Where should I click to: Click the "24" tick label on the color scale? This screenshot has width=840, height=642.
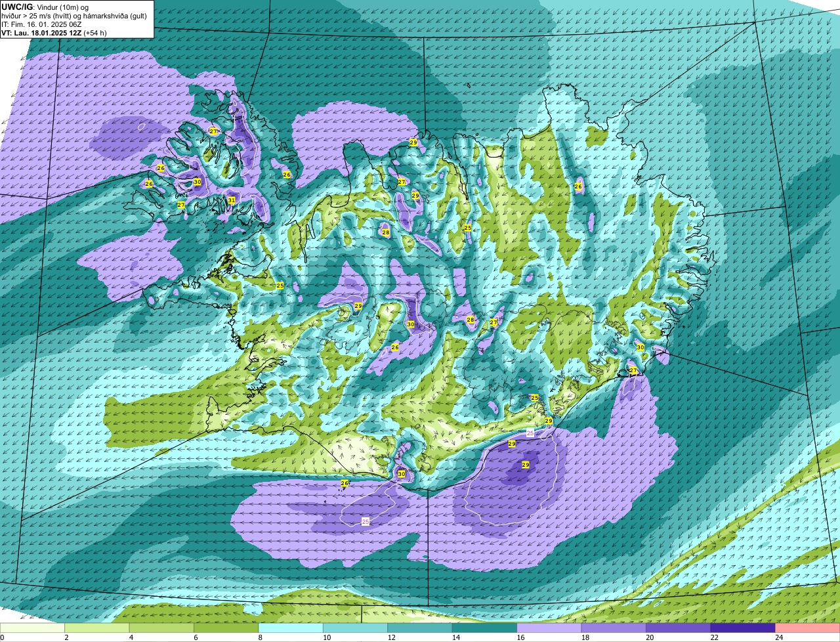(x=779, y=637)
